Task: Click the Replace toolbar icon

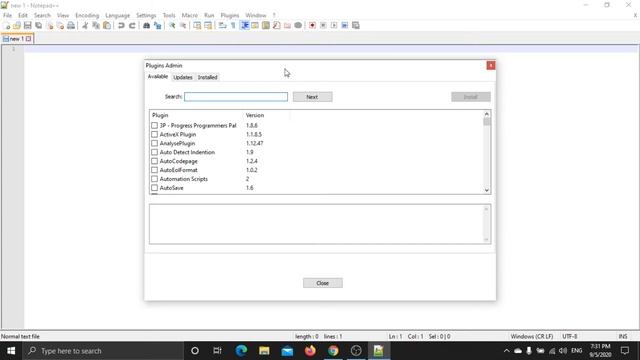Action: coord(157,25)
